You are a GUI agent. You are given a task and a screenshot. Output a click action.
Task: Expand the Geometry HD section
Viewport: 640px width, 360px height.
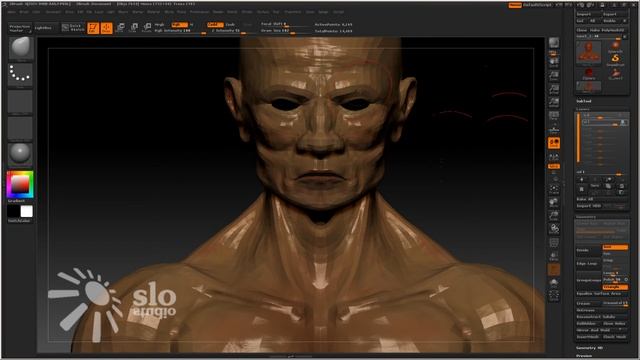[589, 348]
